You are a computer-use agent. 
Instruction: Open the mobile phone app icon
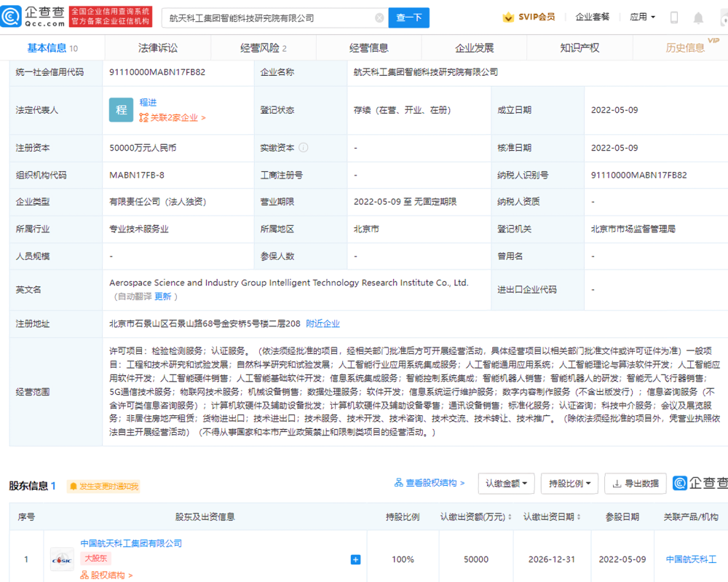tap(674, 17)
